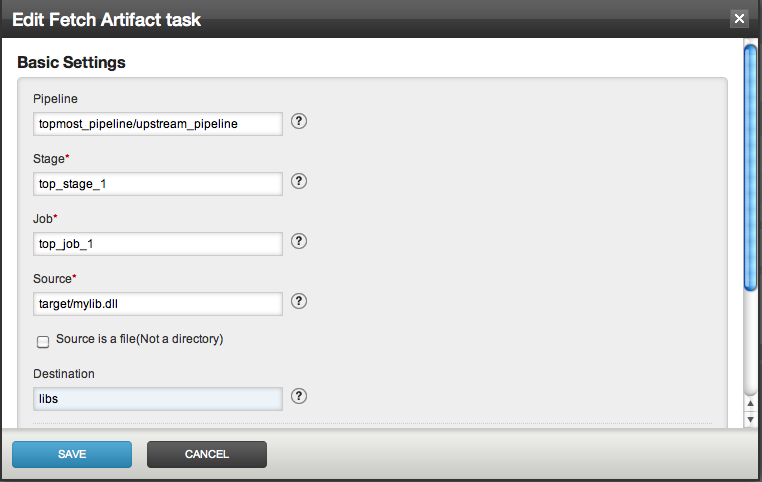Image resolution: width=762 pixels, height=482 pixels.
Task: Select the Source field with target/mylib.dll
Action: (x=158, y=303)
